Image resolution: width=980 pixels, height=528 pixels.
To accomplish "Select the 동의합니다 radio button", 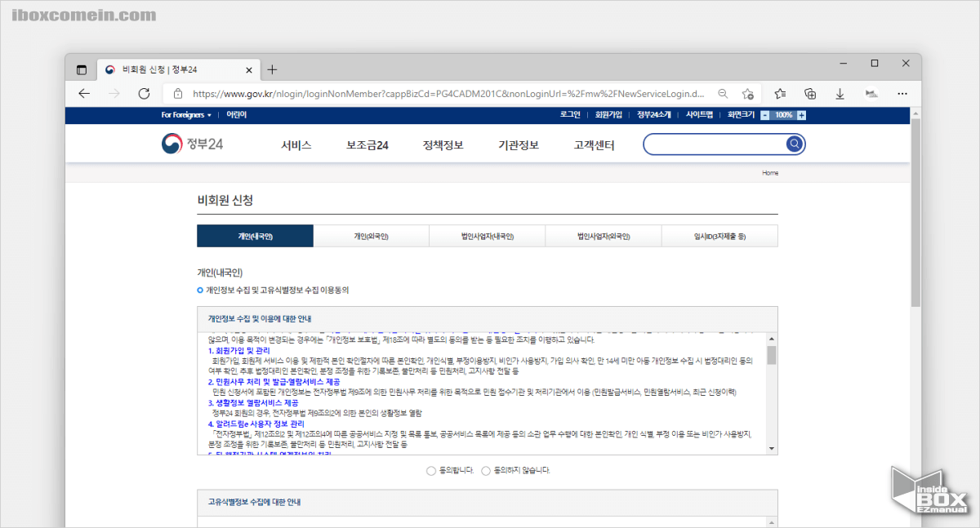I will pos(431,471).
